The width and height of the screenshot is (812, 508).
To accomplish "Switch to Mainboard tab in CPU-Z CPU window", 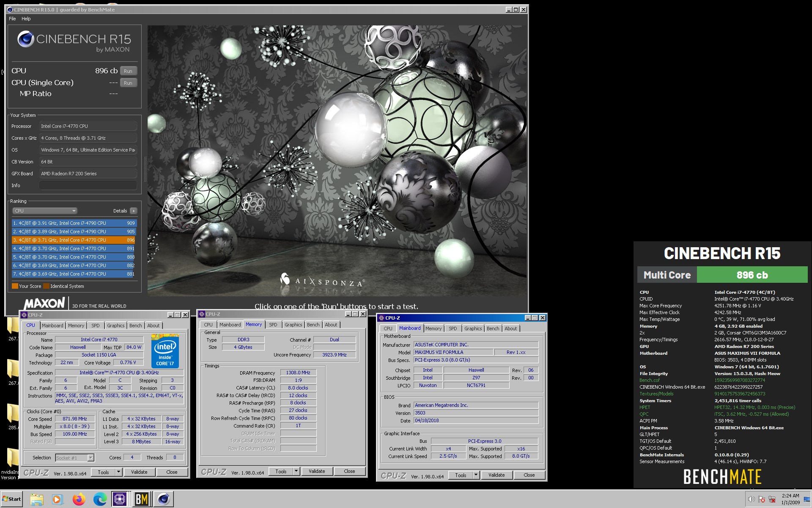I will [x=52, y=326].
